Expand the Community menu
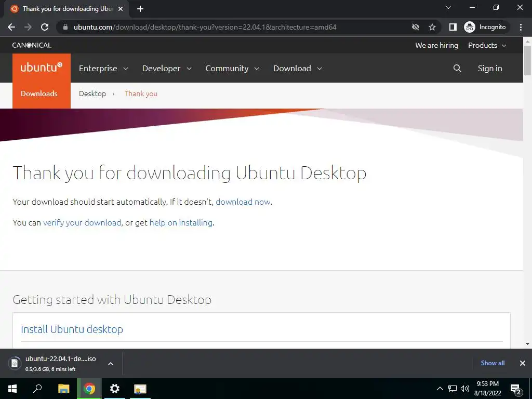The image size is (532, 399). pyautogui.click(x=232, y=68)
